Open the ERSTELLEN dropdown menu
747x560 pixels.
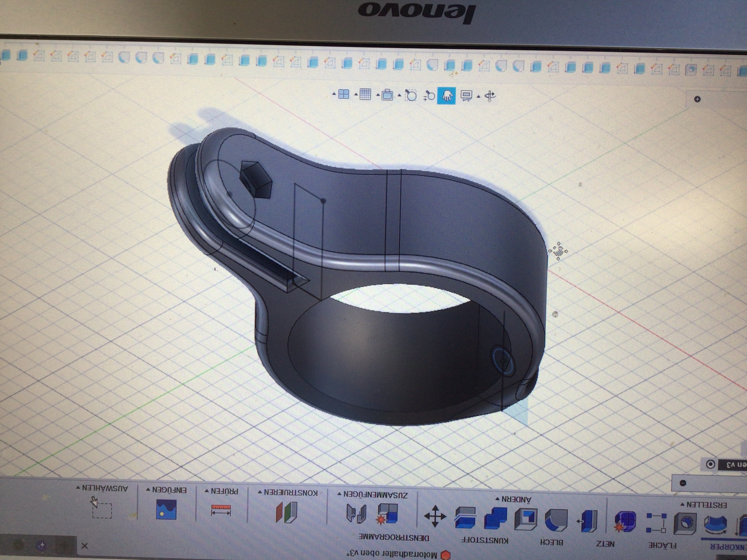click(x=704, y=505)
